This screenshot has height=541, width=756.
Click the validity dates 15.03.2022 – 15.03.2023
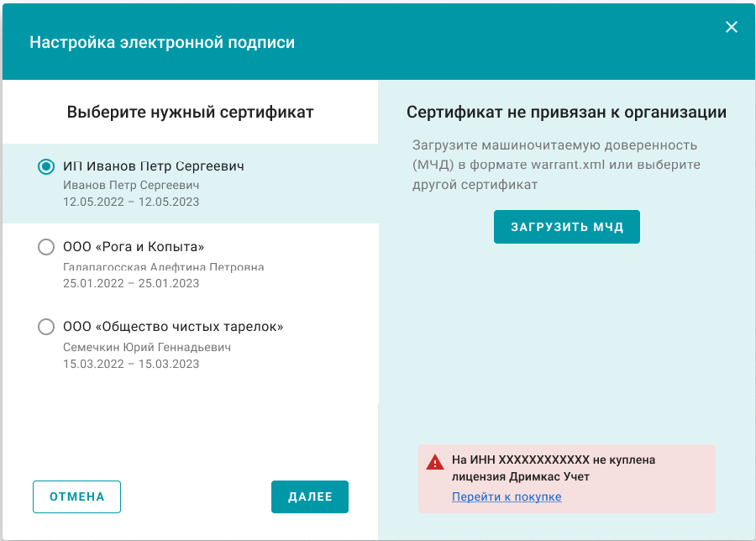pyautogui.click(x=131, y=364)
